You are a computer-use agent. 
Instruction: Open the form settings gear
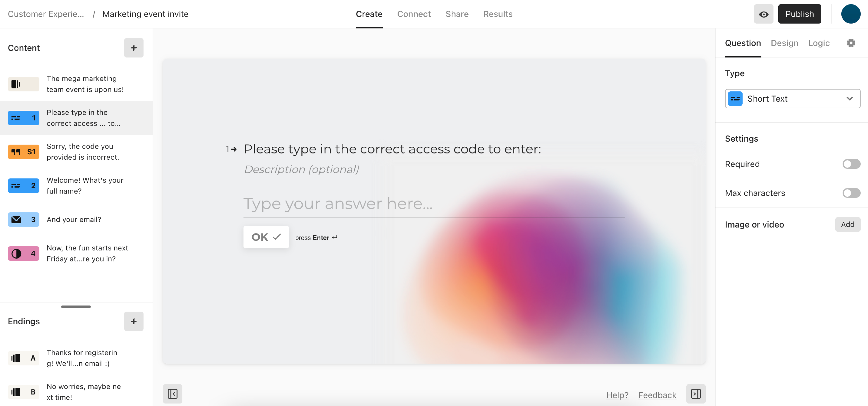[851, 43]
